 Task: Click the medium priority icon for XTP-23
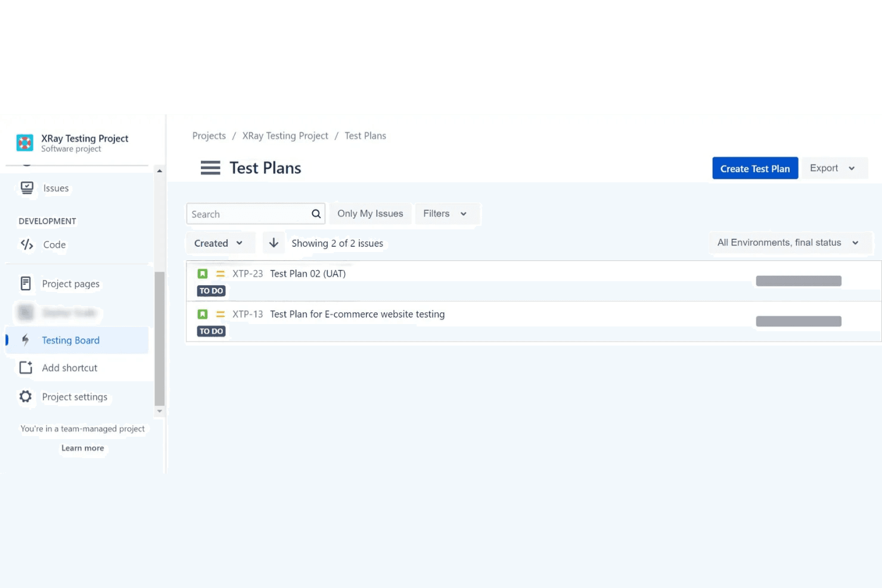[x=220, y=273]
